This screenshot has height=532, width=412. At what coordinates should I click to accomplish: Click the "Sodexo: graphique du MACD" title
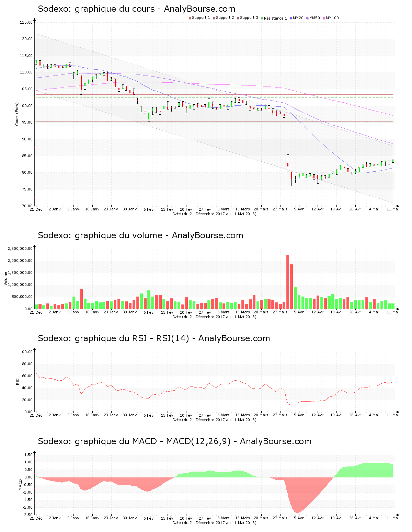pos(175,441)
